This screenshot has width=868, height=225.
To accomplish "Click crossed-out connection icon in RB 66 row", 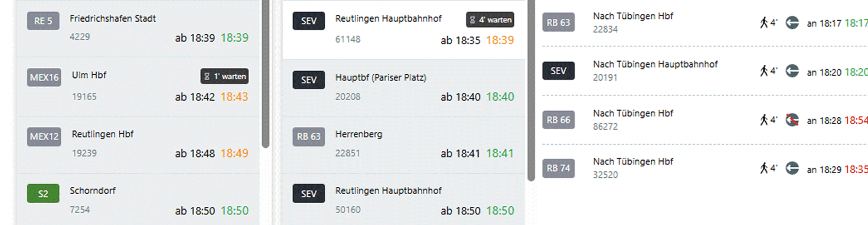I will (x=792, y=120).
